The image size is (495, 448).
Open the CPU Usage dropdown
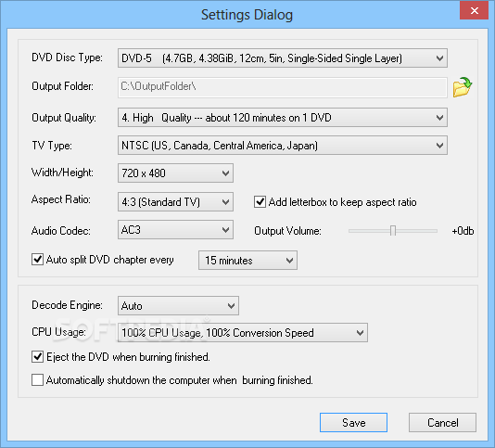click(x=243, y=333)
